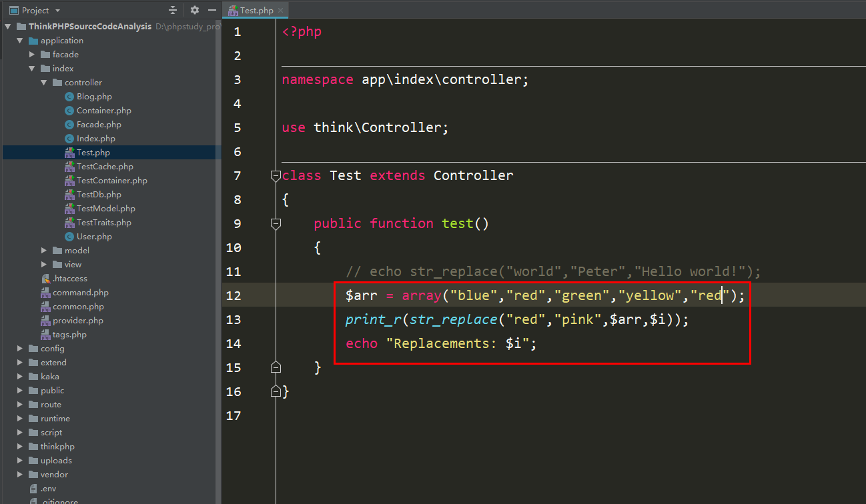Select TestCache.php file

pyautogui.click(x=105, y=167)
